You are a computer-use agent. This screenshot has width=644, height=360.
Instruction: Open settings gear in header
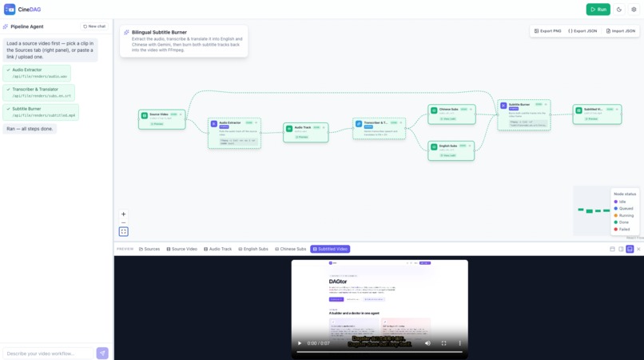(x=634, y=9)
